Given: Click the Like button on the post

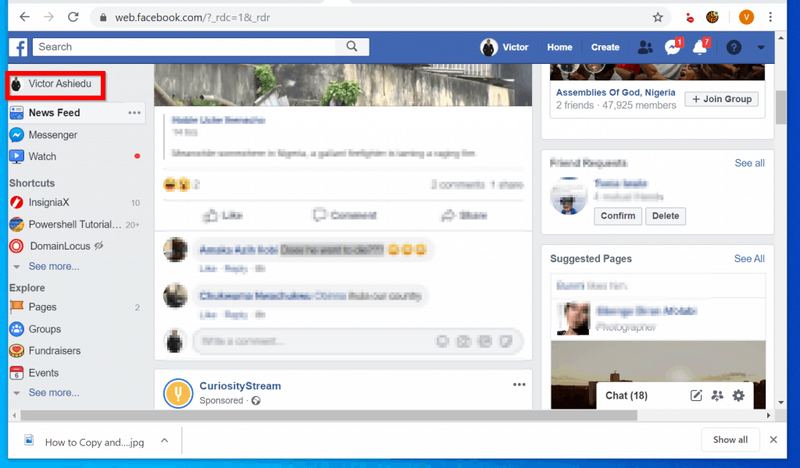Looking at the screenshot, I should (x=222, y=215).
